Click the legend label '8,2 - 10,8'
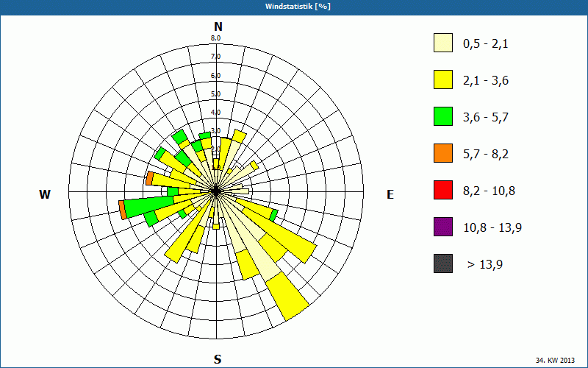This screenshot has width=588, height=368. (x=489, y=191)
